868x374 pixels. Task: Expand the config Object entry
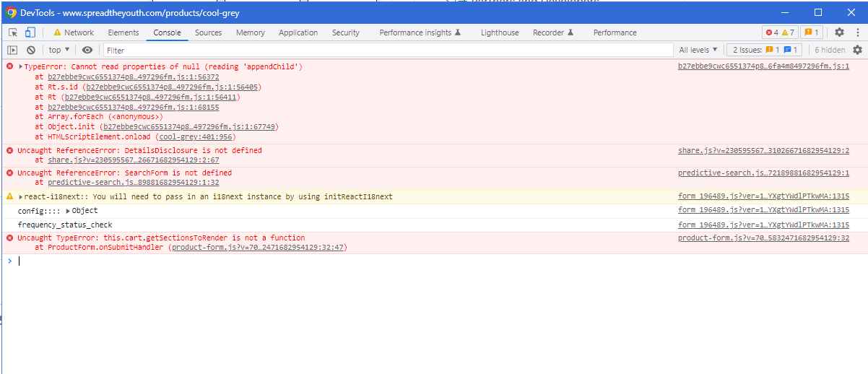pos(68,211)
